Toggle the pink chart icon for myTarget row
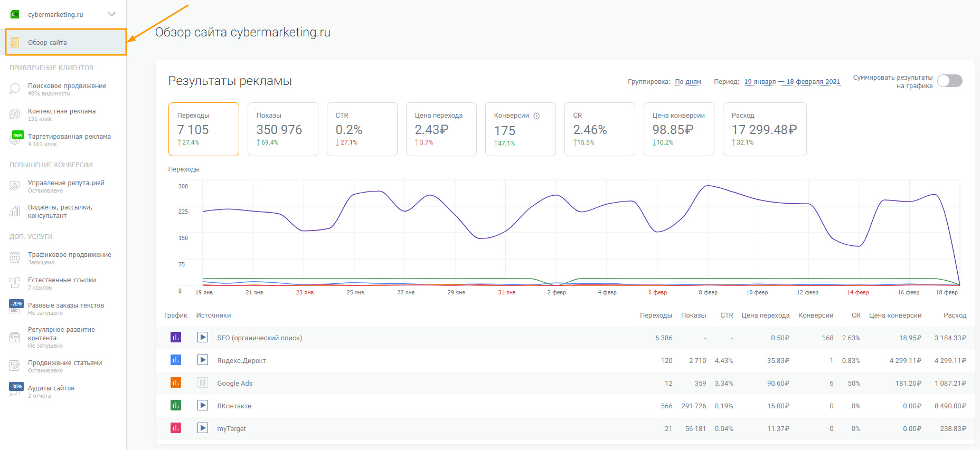 point(176,428)
